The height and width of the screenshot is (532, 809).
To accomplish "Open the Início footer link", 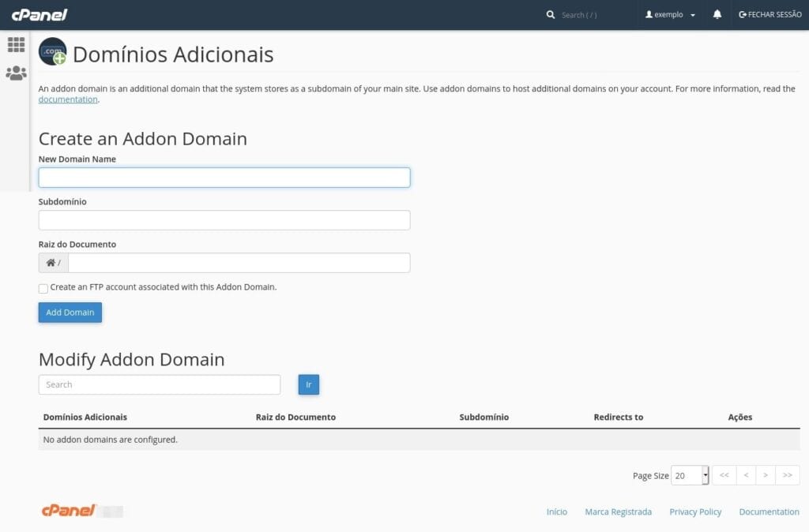I will click(557, 512).
